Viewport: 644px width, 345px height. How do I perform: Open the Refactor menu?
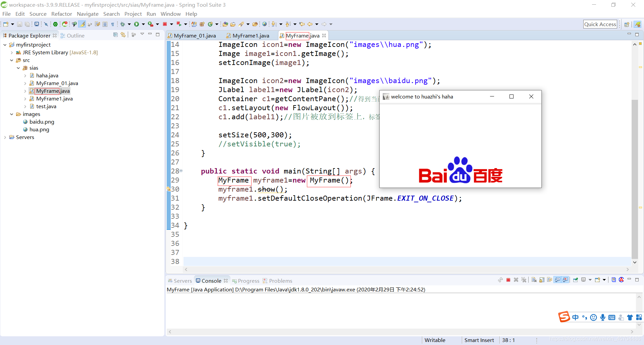tap(61, 14)
